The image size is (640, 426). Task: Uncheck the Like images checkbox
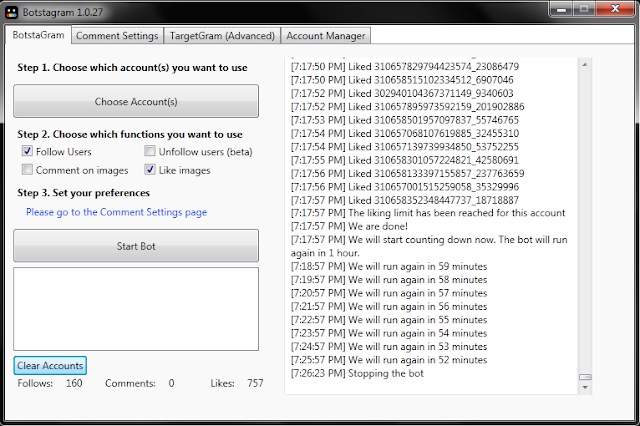pyautogui.click(x=150, y=169)
